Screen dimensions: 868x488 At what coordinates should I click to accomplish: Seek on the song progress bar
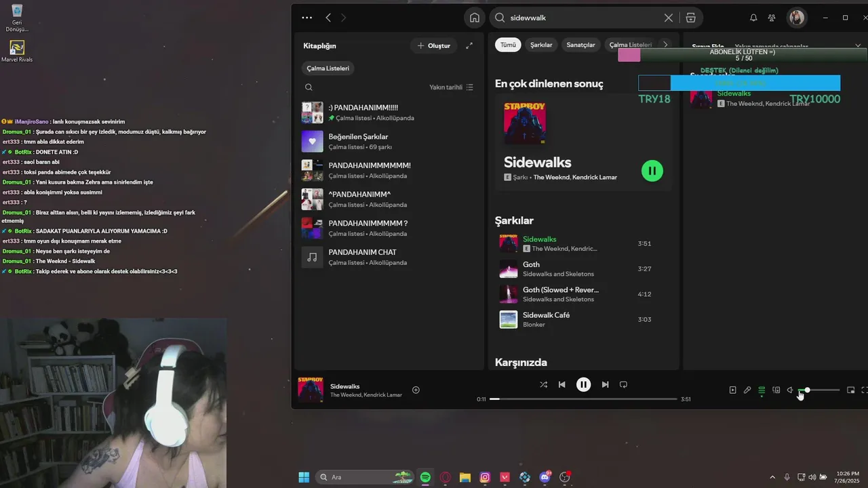[x=583, y=399]
